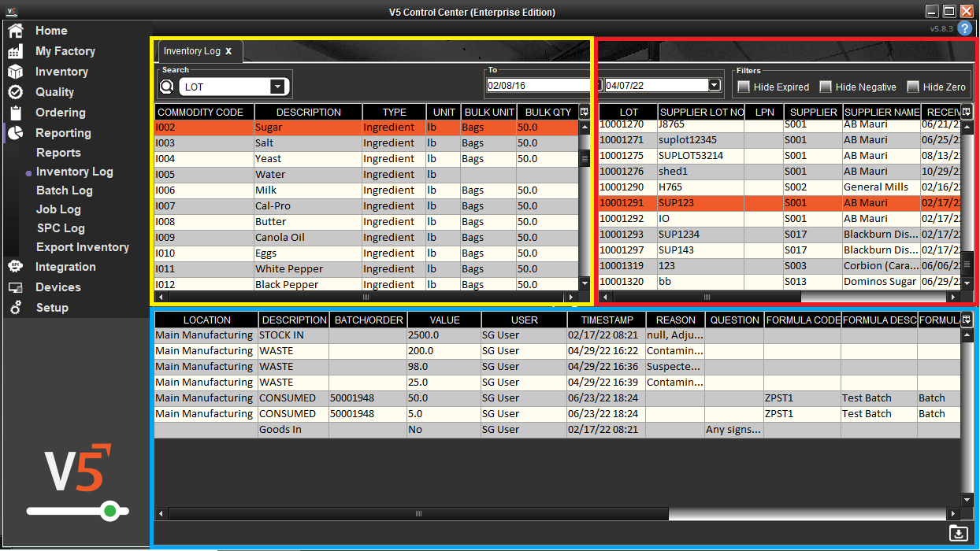The image size is (980, 551).
Task: Open the 04/07/22 date dropdown
Action: pyautogui.click(x=714, y=85)
